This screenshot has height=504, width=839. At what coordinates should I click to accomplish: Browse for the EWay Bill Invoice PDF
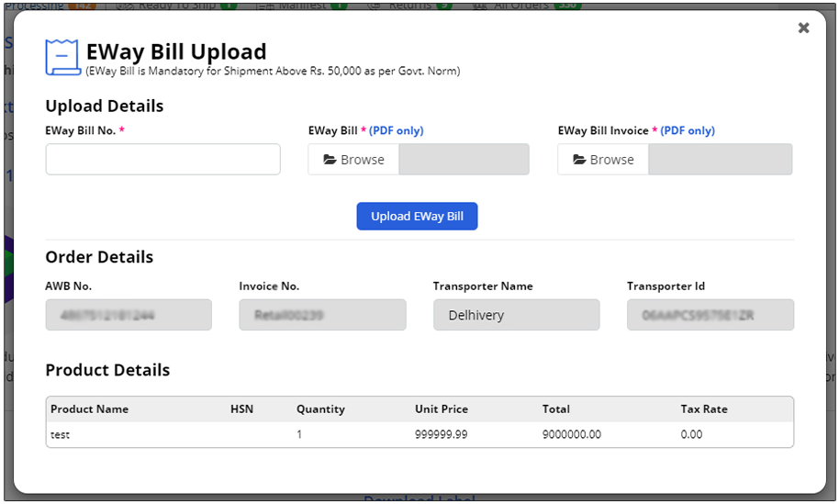603,160
